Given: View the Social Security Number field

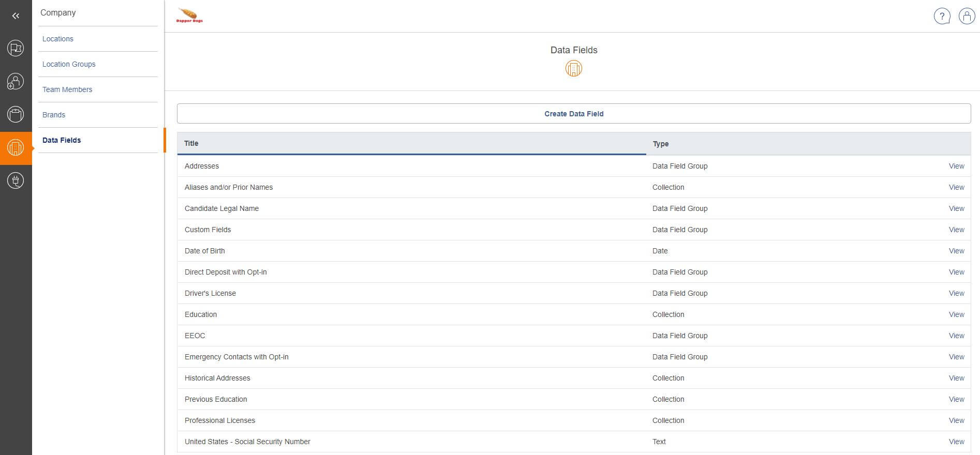Looking at the screenshot, I should [x=956, y=442].
